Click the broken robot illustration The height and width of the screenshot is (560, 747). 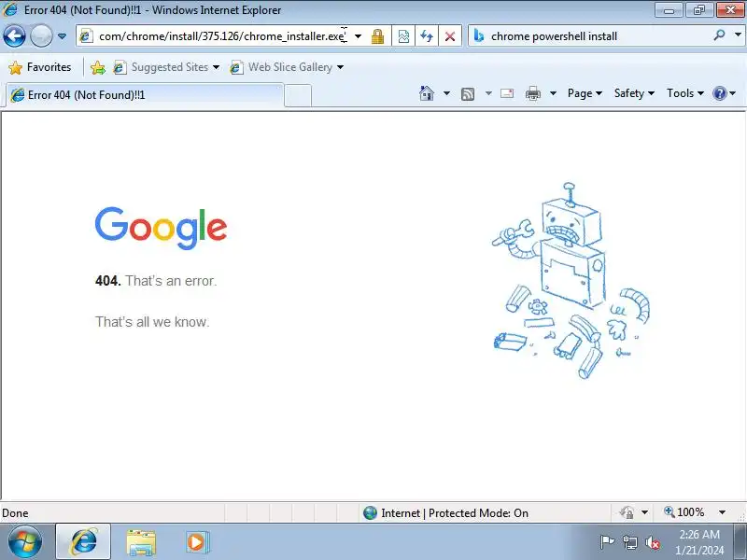click(571, 281)
